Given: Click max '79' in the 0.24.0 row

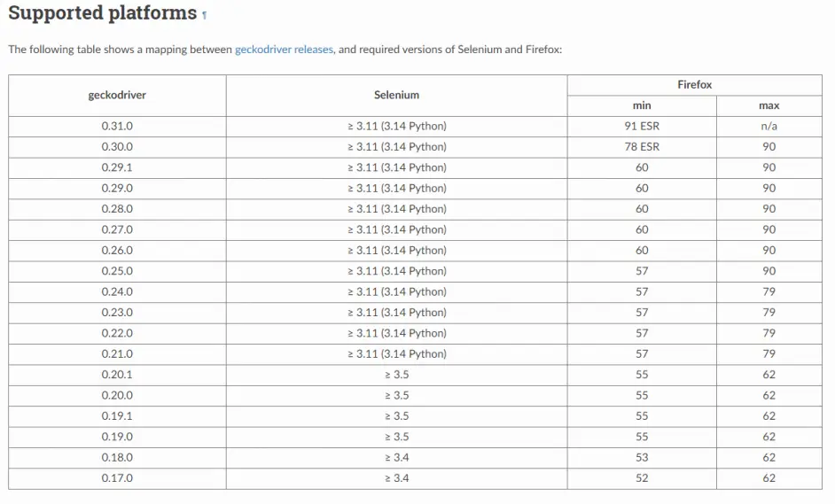Looking at the screenshot, I should tap(769, 292).
